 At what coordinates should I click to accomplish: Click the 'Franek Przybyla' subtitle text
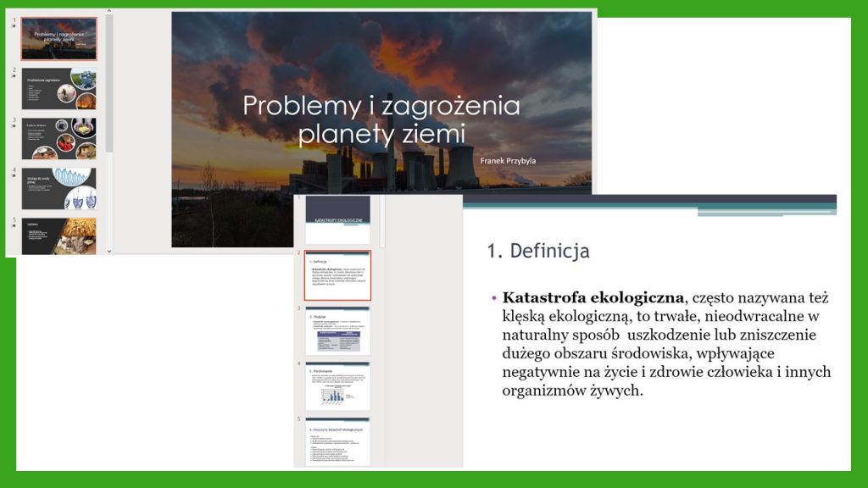(x=507, y=161)
